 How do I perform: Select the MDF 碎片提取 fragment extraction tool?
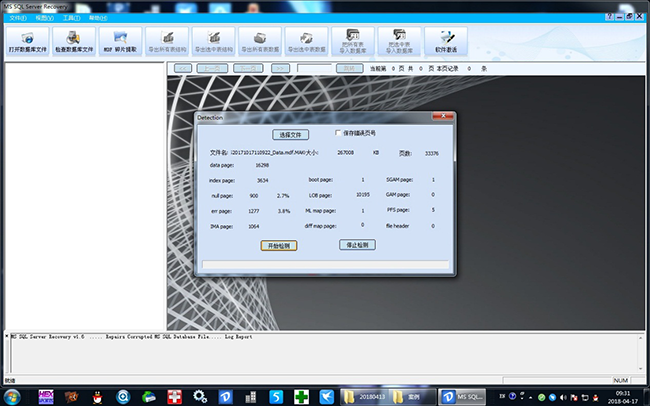point(120,41)
